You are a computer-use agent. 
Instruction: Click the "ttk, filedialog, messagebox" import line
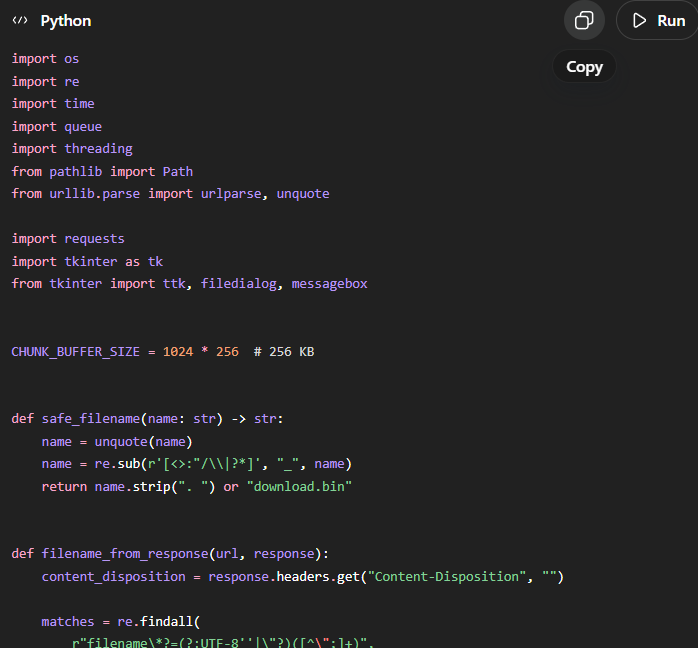(190, 284)
